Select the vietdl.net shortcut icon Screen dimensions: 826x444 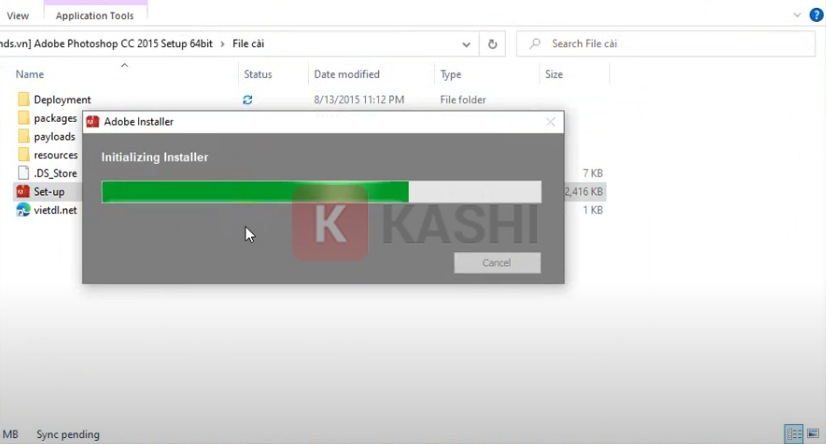click(x=23, y=210)
